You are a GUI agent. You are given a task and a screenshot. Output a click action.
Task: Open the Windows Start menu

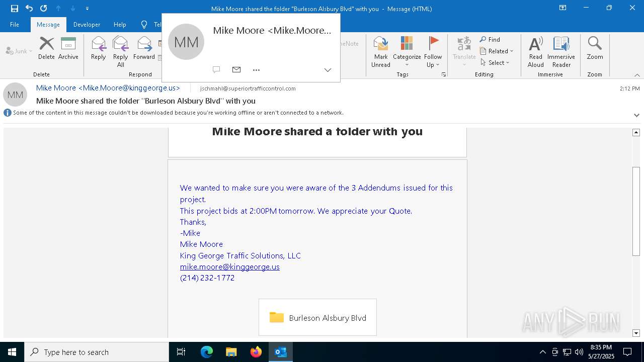coord(12,352)
